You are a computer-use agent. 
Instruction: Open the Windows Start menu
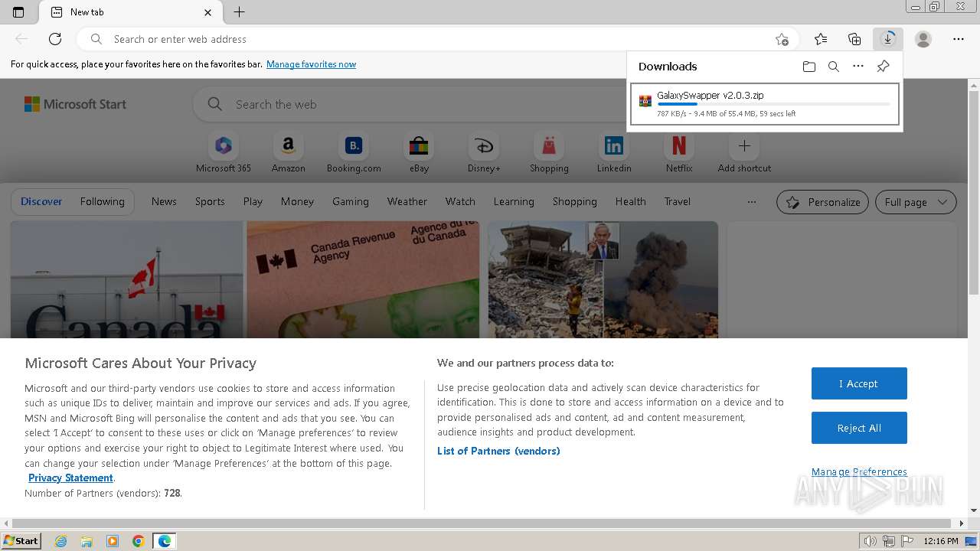(21, 540)
